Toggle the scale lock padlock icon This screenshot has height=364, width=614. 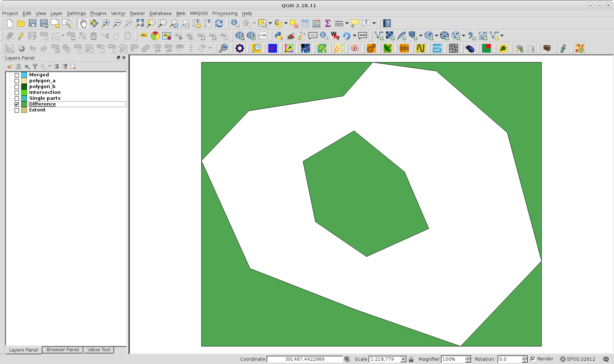(411, 359)
